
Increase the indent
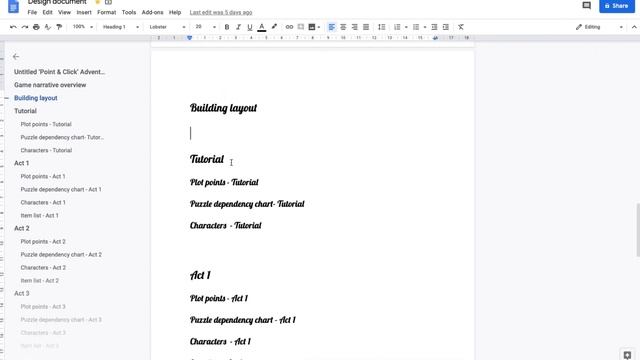(x=446, y=27)
